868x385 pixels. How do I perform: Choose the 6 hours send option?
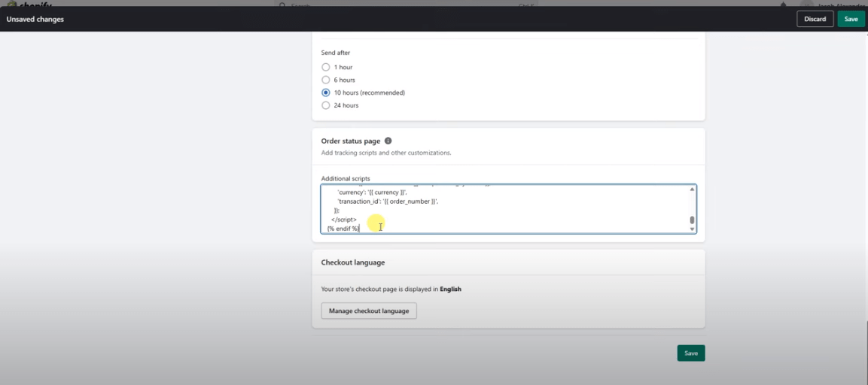326,80
